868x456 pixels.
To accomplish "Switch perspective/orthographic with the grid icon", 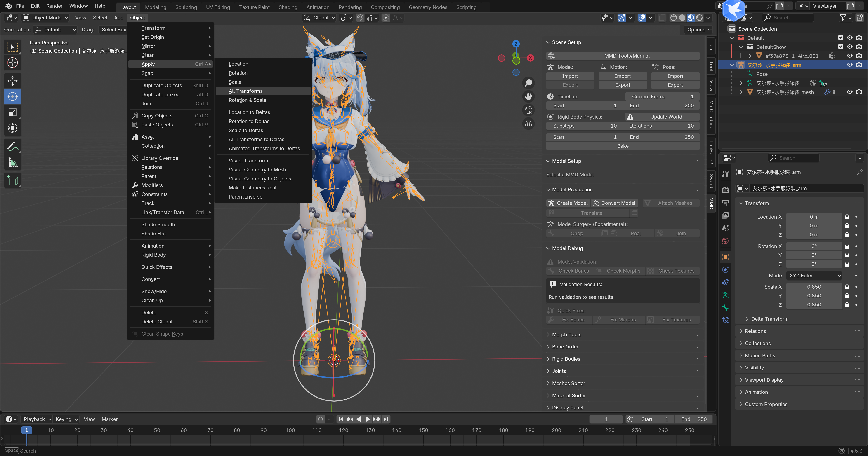I will pos(528,124).
